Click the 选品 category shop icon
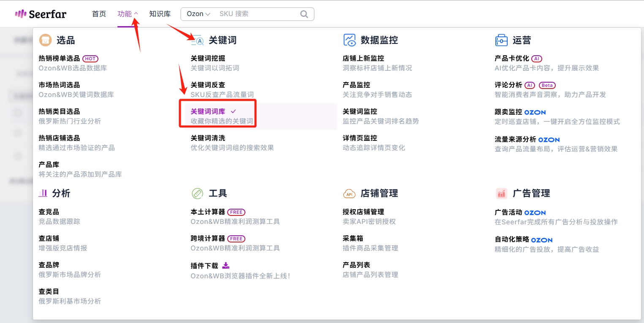This screenshot has height=323, width=644. point(45,40)
